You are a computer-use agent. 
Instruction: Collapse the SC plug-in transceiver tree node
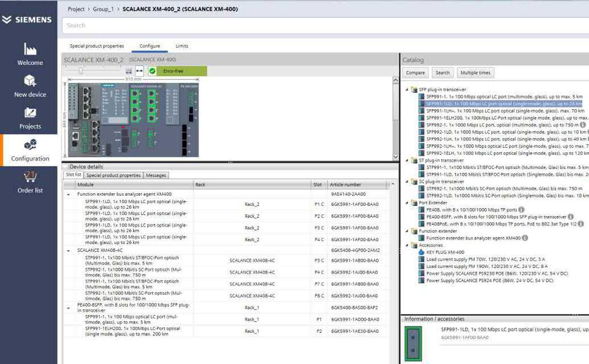pos(407,182)
